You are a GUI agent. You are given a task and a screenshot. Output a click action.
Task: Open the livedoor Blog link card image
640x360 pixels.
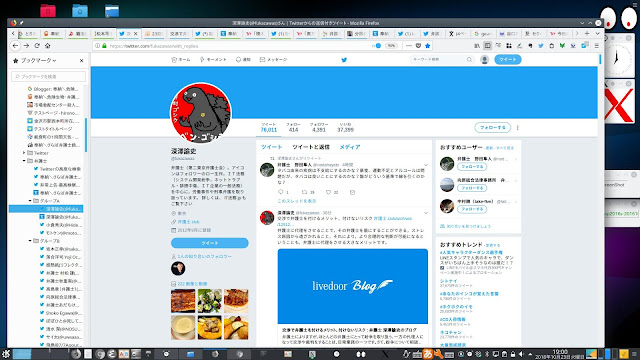(x=353, y=286)
